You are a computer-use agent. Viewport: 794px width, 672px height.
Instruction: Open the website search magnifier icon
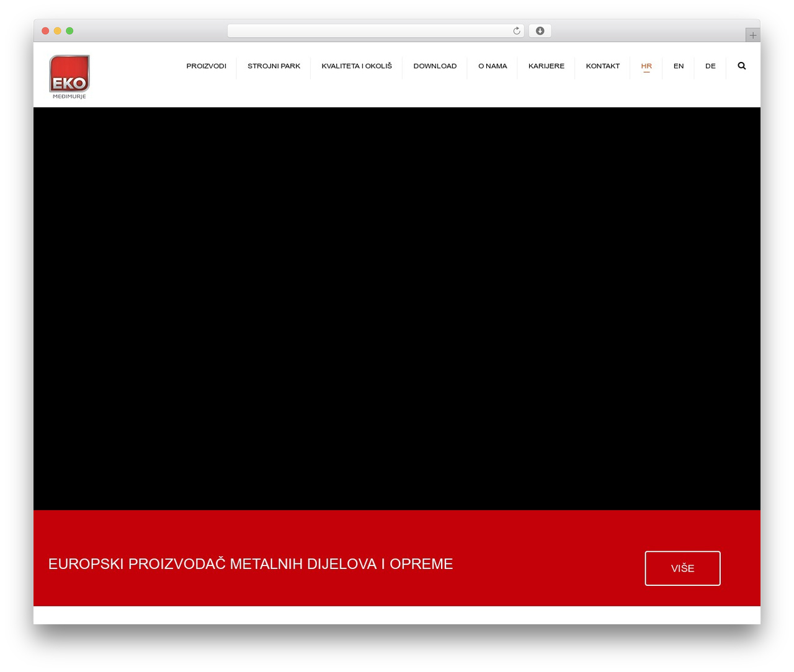tap(741, 66)
